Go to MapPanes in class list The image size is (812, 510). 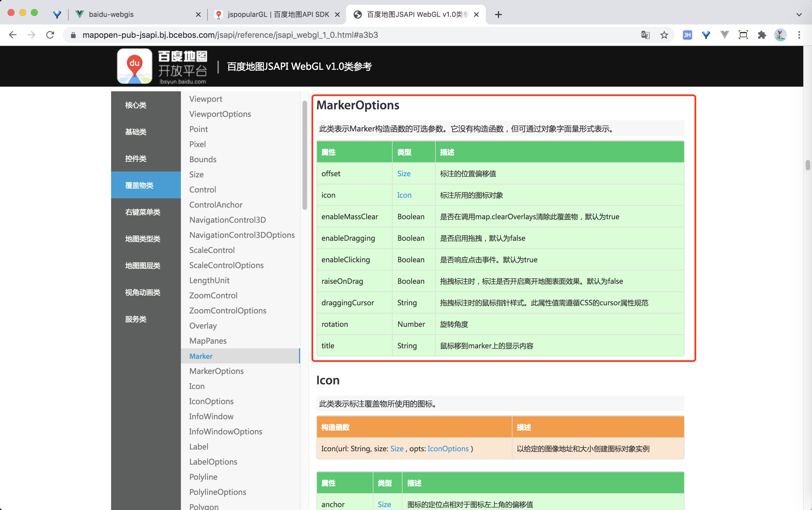[208, 341]
